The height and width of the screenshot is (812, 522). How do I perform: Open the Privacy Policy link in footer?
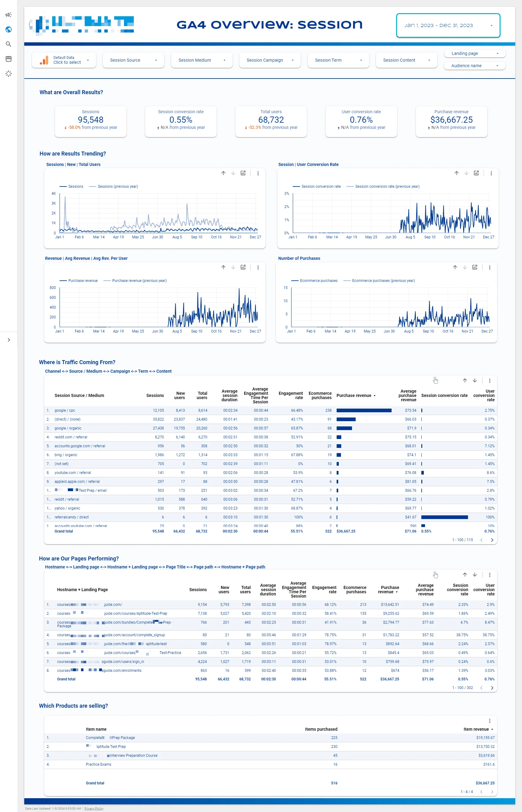click(94, 808)
